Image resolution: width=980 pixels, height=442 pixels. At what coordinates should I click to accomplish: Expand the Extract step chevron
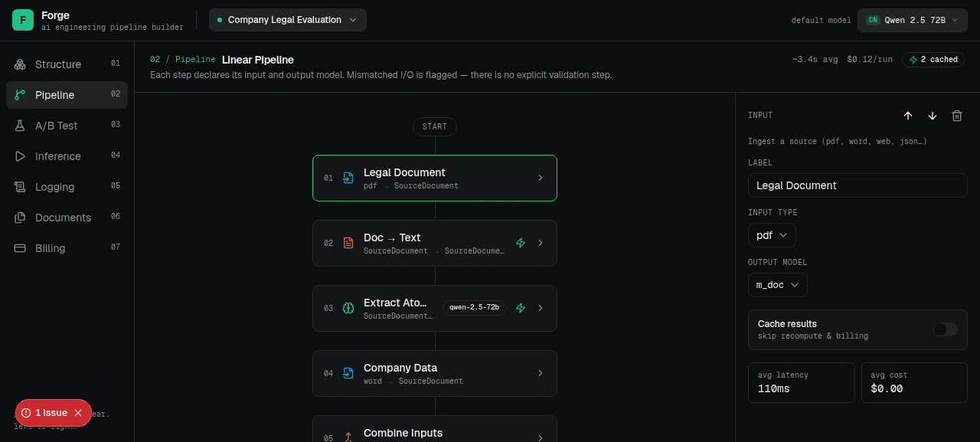point(540,308)
